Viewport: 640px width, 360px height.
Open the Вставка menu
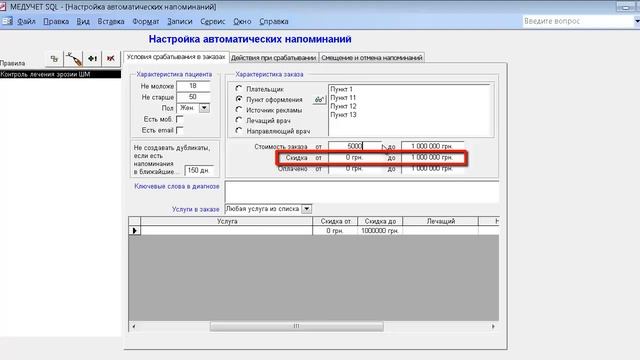111,22
